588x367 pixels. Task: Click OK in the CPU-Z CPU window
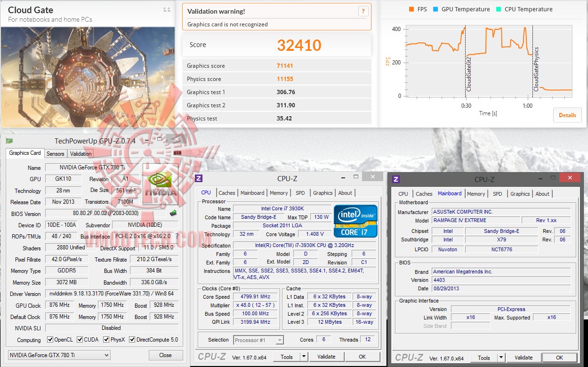[362, 357]
